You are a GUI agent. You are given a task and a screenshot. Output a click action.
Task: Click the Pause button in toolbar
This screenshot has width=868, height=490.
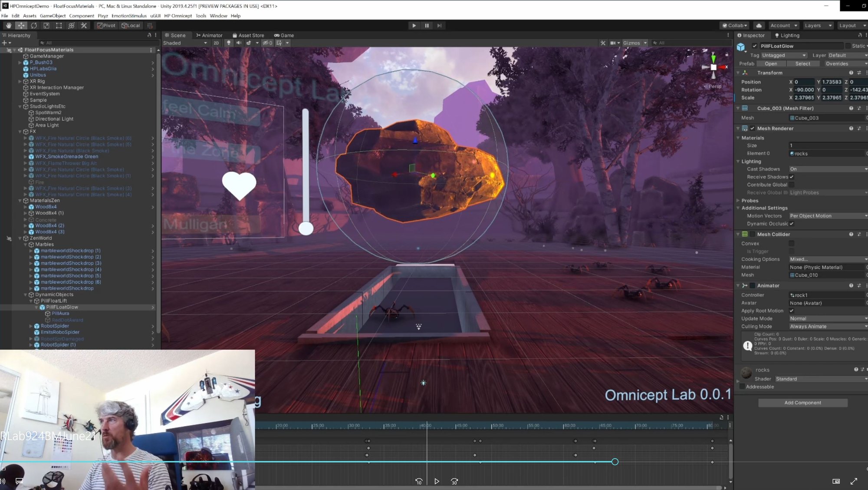point(427,26)
